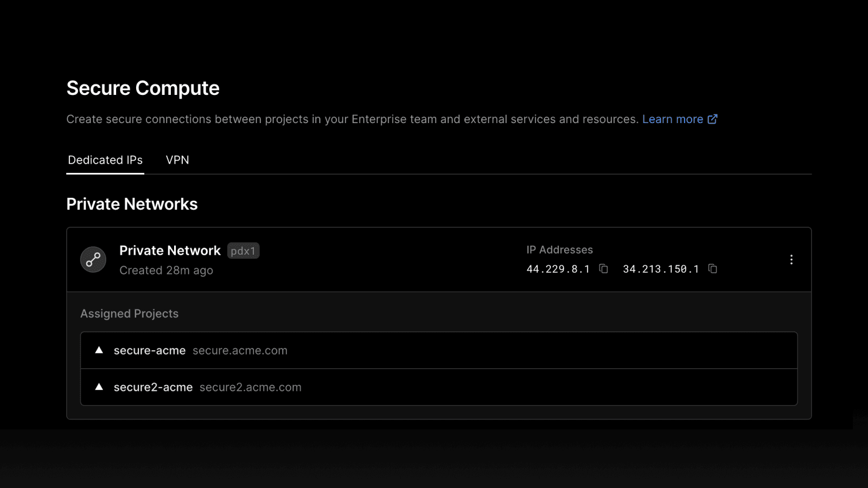This screenshot has width=868, height=488.
Task: Open the Private Network three-dot options menu
Action: click(x=791, y=260)
